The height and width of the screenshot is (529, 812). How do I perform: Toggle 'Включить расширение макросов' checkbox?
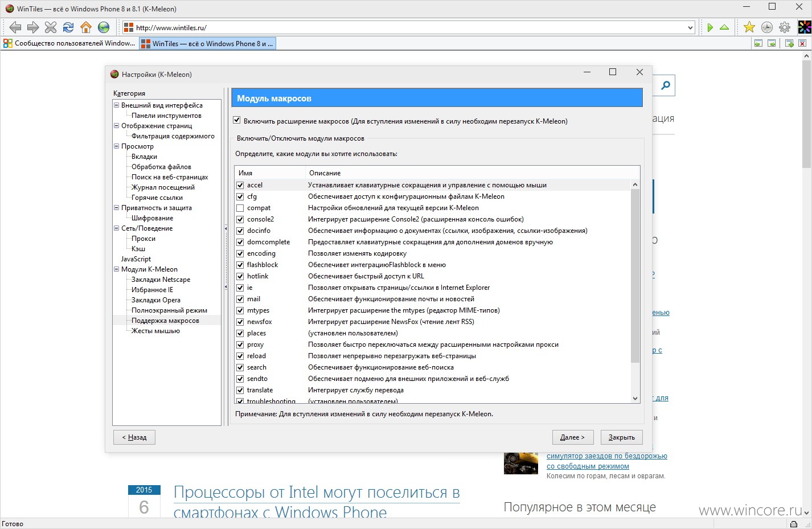point(237,120)
